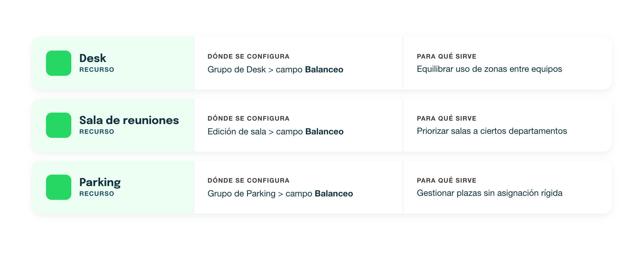Click the green square icon for Parking
The height and width of the screenshot is (255, 644).
pyautogui.click(x=59, y=187)
